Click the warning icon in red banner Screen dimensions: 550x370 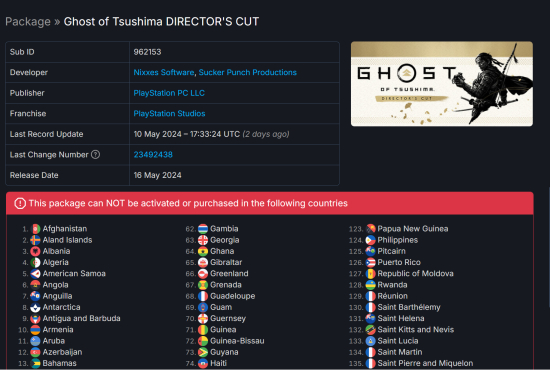[20, 203]
